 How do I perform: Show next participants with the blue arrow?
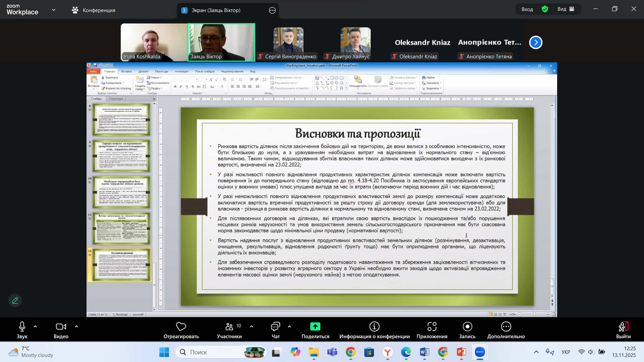point(536,43)
